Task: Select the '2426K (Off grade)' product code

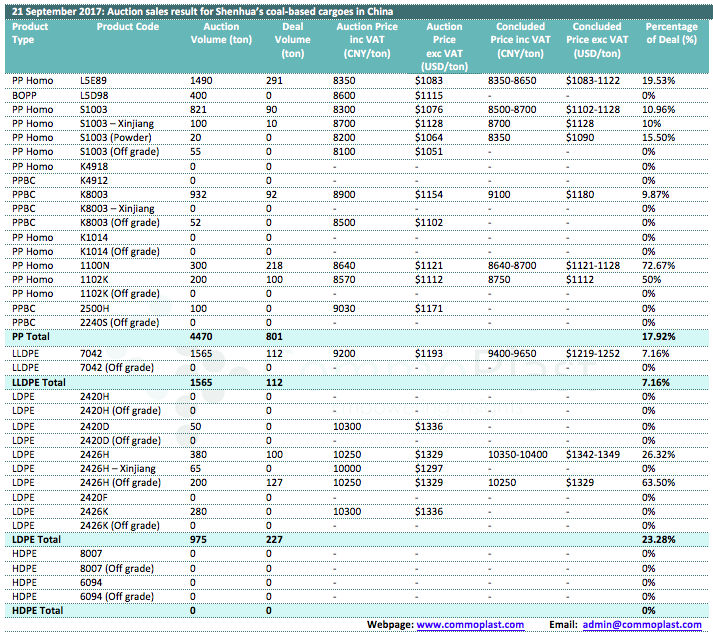Action: click(x=120, y=526)
